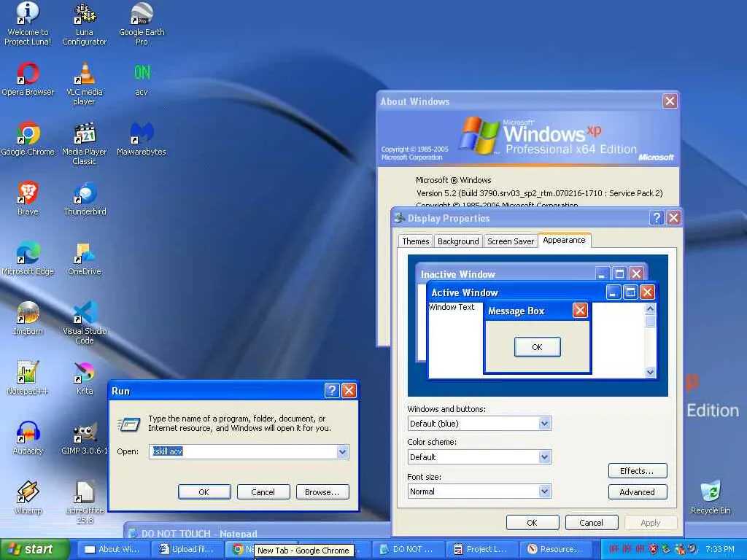Select the ImgBurn desktop icon

point(28,318)
